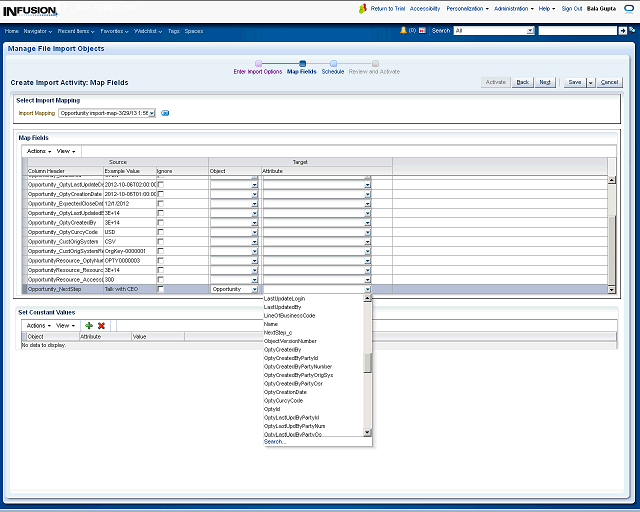Viewport: 640px width, 512px height.
Task: Open the Recent Items menu
Action: [x=76, y=31]
